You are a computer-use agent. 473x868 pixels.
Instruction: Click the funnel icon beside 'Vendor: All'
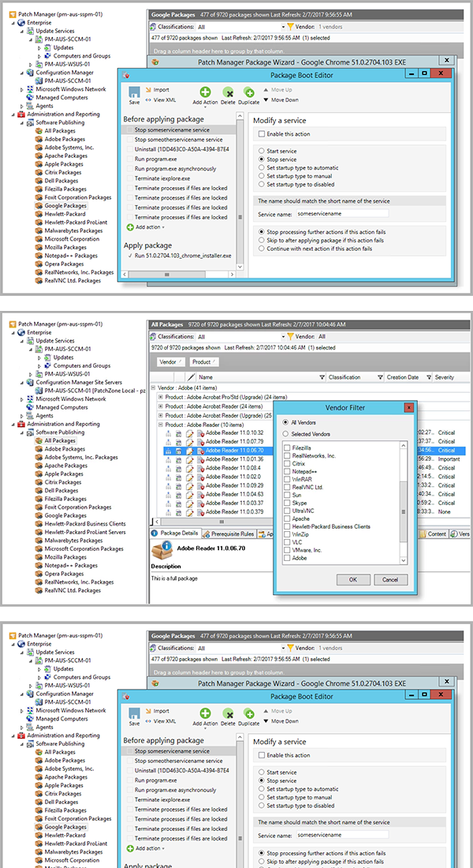point(290,337)
